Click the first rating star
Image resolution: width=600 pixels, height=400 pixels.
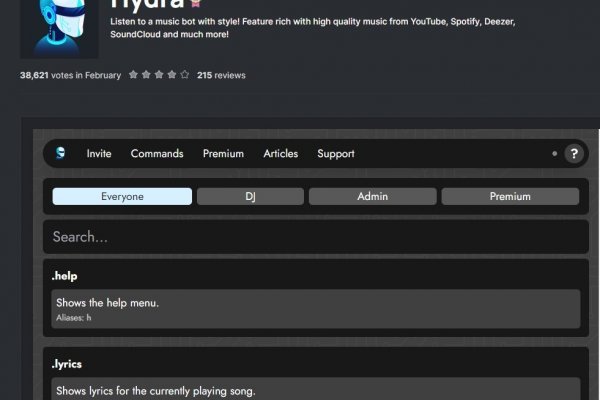click(132, 75)
